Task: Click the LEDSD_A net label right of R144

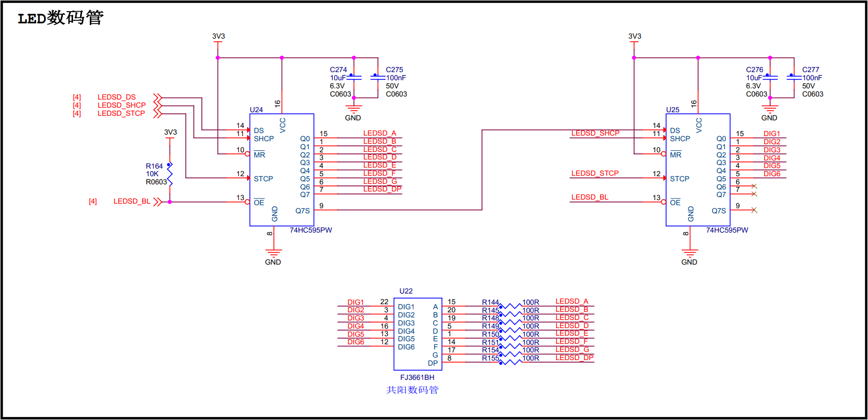Action: tap(572, 301)
